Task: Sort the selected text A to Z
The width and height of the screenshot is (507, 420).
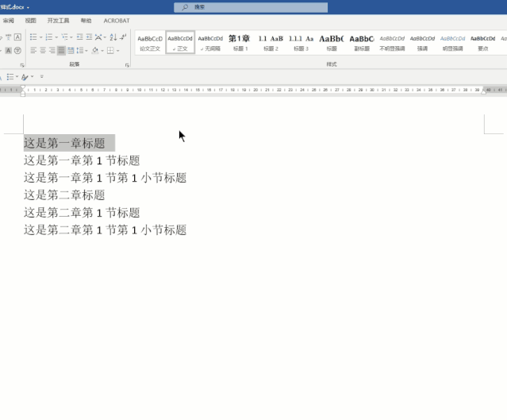Action: (x=113, y=37)
